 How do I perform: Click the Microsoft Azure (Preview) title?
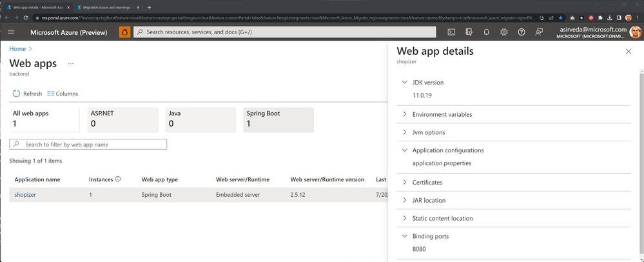point(69,32)
